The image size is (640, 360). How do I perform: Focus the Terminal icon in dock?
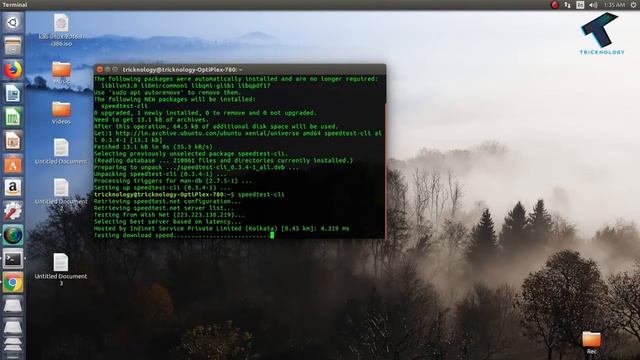point(13,259)
